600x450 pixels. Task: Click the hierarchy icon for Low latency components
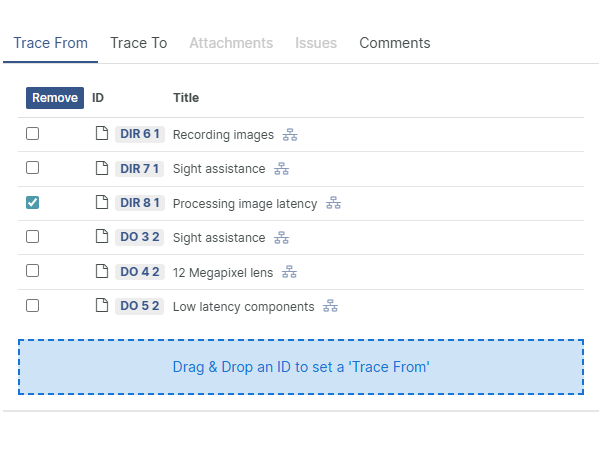pyautogui.click(x=330, y=306)
